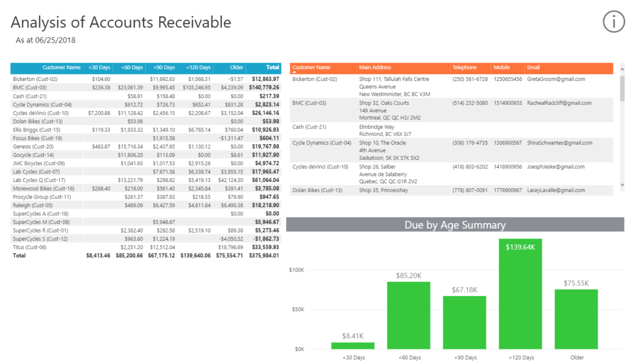
Task: Sort contacts by the Telephone header
Action: point(467,67)
